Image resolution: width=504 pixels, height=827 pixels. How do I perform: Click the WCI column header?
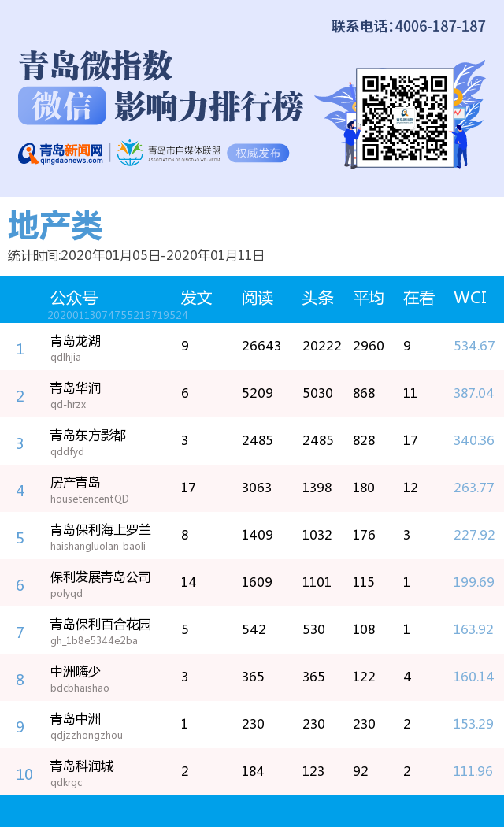[470, 298]
